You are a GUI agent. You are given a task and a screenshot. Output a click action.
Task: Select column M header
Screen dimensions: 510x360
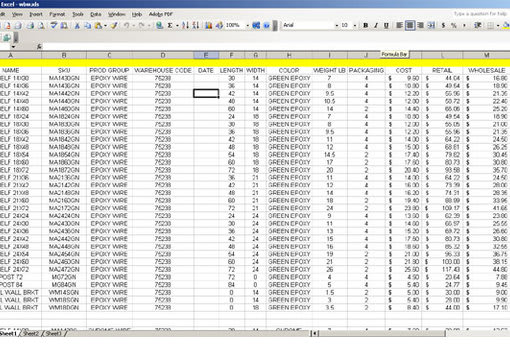pyautogui.click(x=486, y=55)
